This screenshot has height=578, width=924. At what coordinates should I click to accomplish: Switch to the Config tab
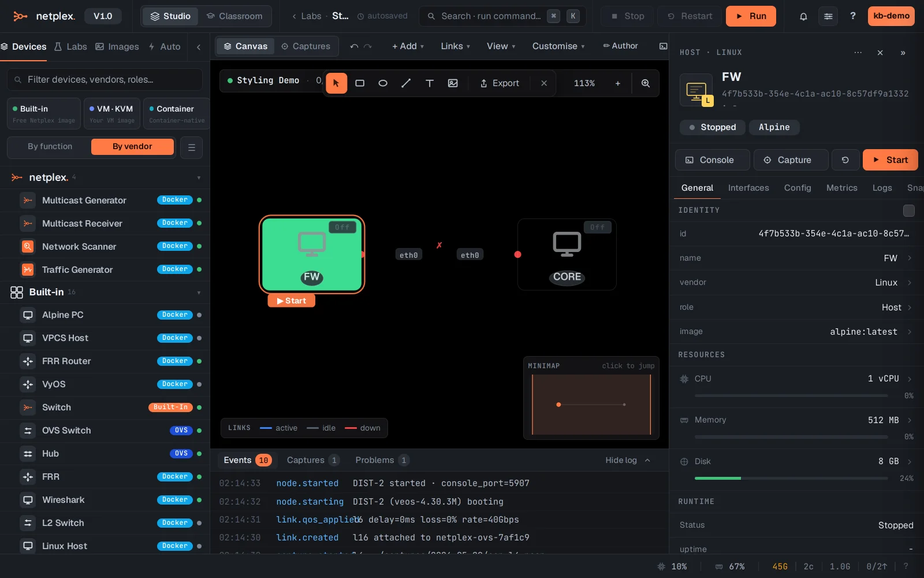pos(798,188)
